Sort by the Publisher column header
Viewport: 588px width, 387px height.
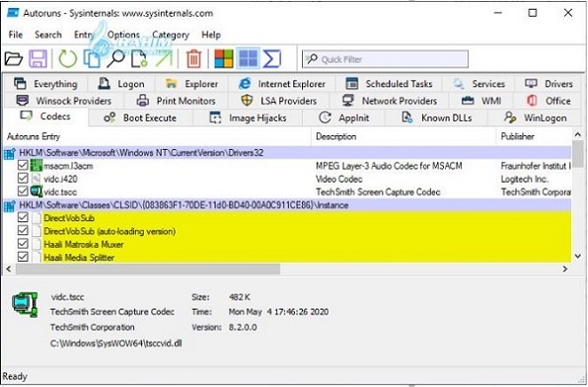pos(535,136)
